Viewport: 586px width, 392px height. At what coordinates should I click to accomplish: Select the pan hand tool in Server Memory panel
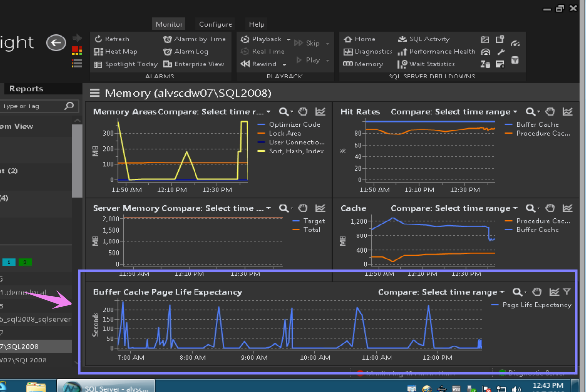click(x=303, y=208)
